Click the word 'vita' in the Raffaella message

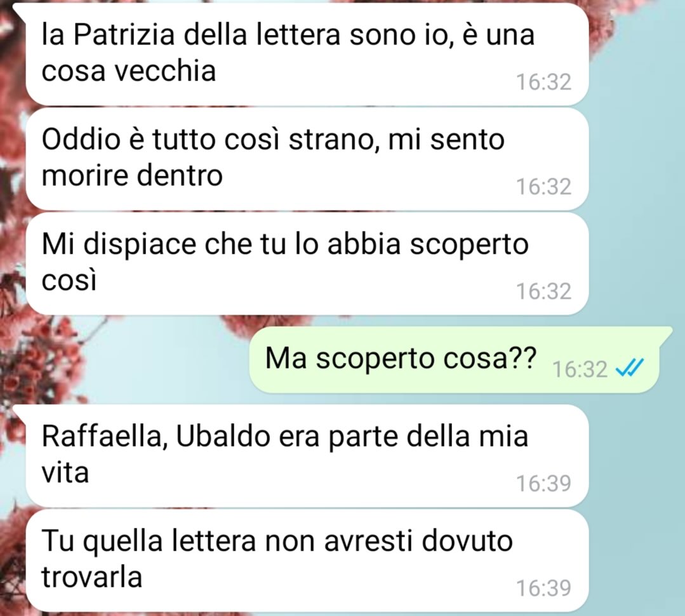click(x=65, y=472)
